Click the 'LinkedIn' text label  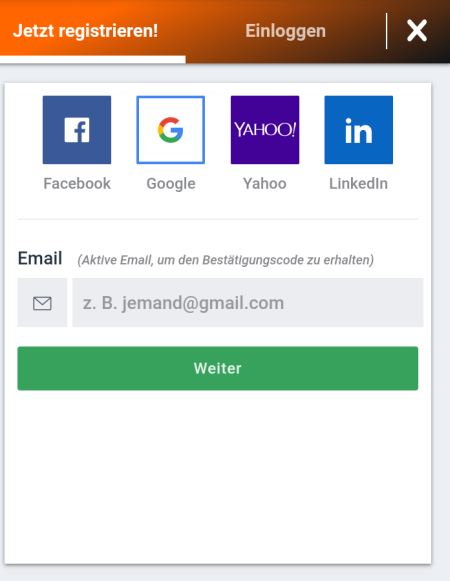point(358,184)
